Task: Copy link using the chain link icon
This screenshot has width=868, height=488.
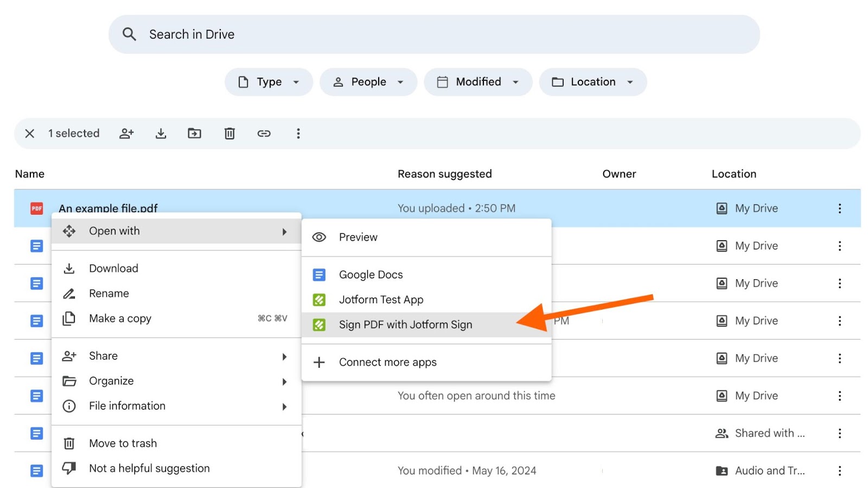Action: pos(264,133)
